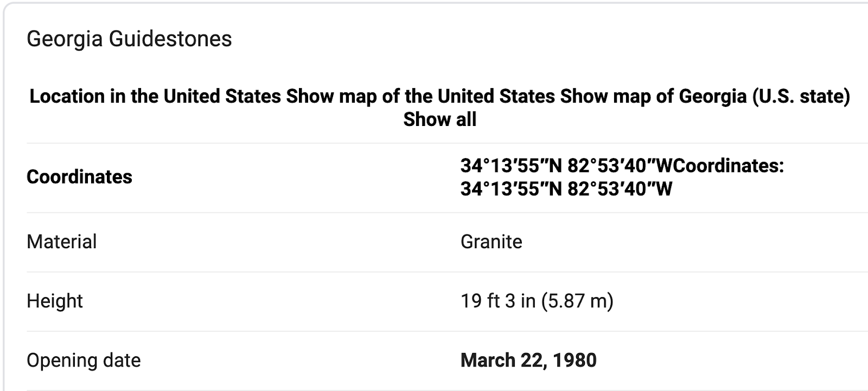Select Show map of Georgia (U.S. state)
Screen dimensions: 868x391
(705, 96)
